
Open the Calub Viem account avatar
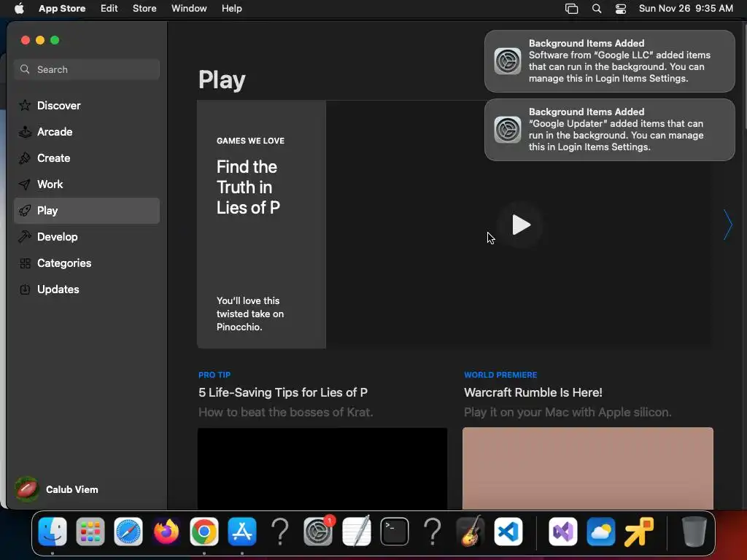tap(27, 489)
